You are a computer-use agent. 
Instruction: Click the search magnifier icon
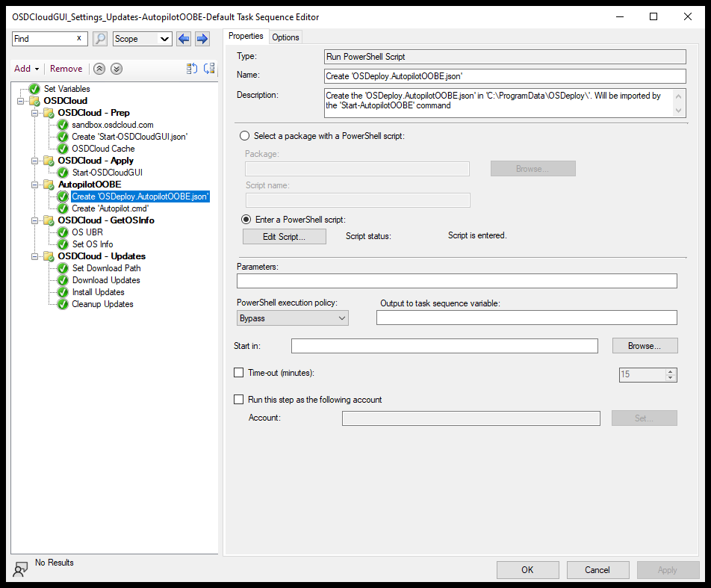(100, 37)
